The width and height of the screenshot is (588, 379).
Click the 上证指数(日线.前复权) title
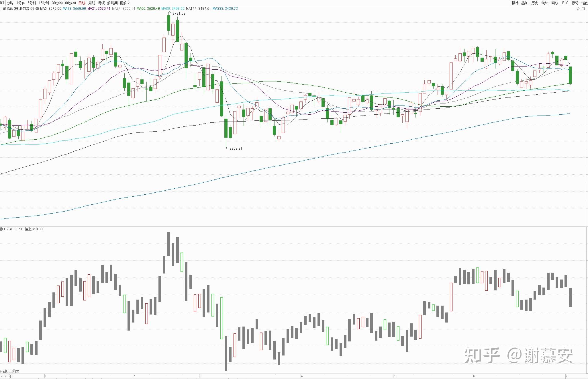(17, 9)
